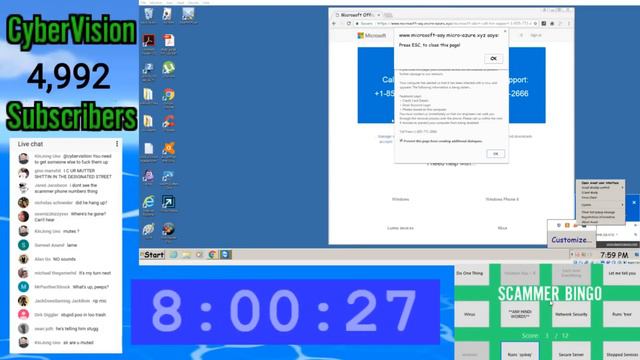The image size is (640, 360).
Task: Mark the 'Stopped Services' bingo tile
Action: click(622, 352)
